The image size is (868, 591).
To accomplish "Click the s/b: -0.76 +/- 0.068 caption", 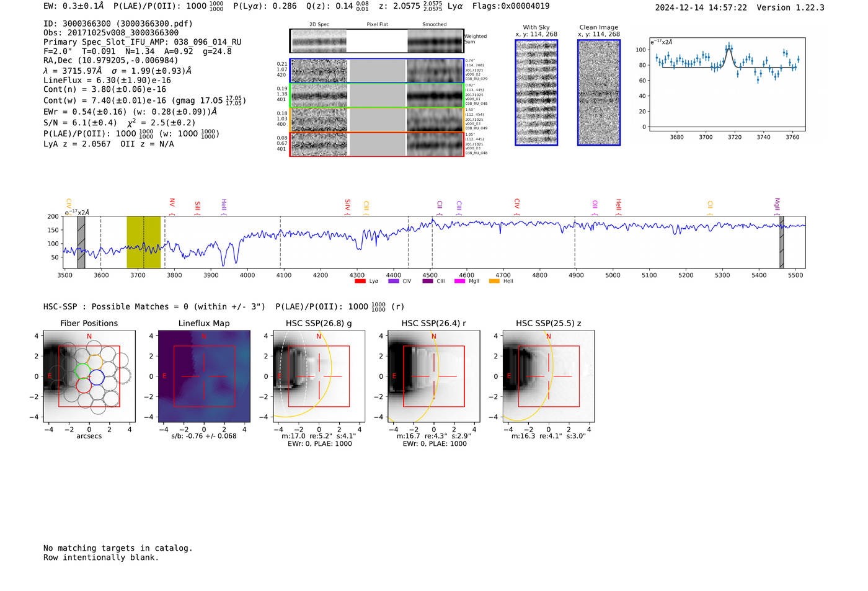I will 204,436.
